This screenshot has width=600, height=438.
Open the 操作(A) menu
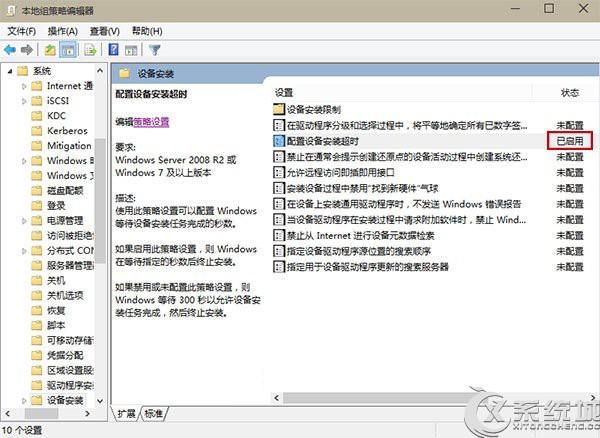coord(63,31)
